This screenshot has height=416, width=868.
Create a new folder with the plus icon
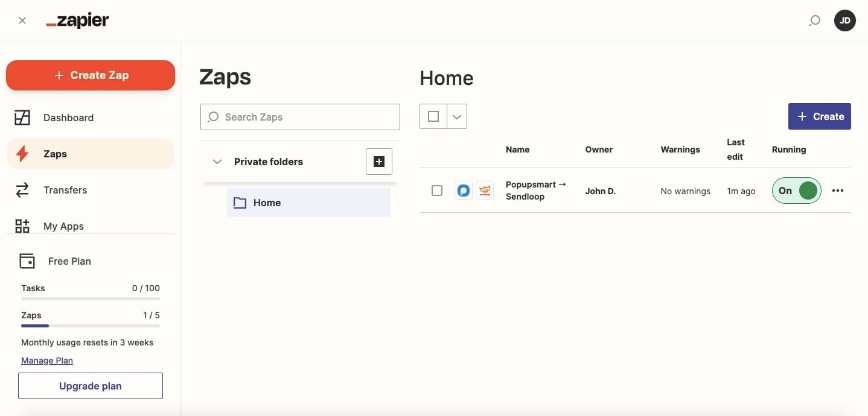pos(378,162)
